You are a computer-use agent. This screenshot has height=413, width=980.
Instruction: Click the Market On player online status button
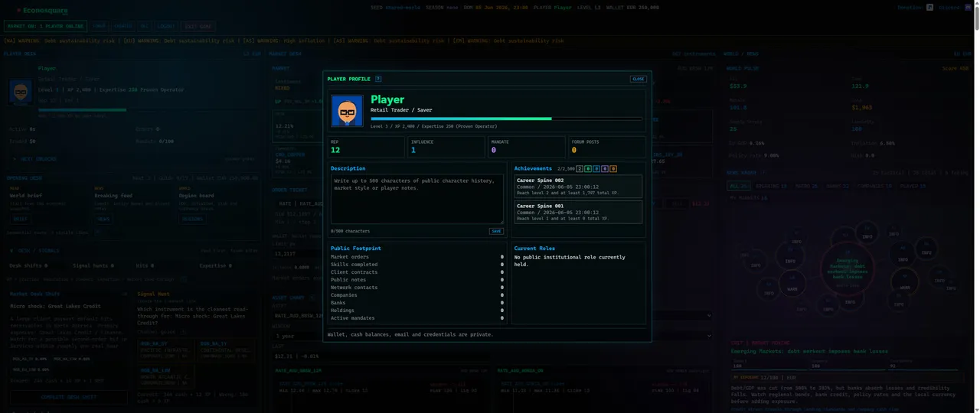point(45,26)
